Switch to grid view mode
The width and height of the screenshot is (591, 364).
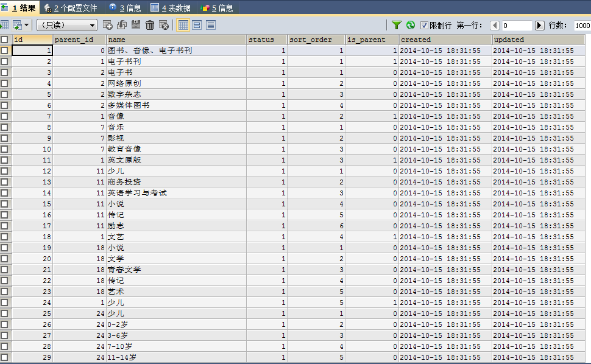pos(183,25)
